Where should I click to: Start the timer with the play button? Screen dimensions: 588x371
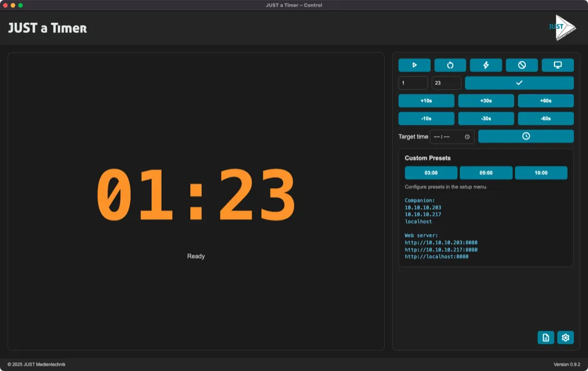[414, 65]
